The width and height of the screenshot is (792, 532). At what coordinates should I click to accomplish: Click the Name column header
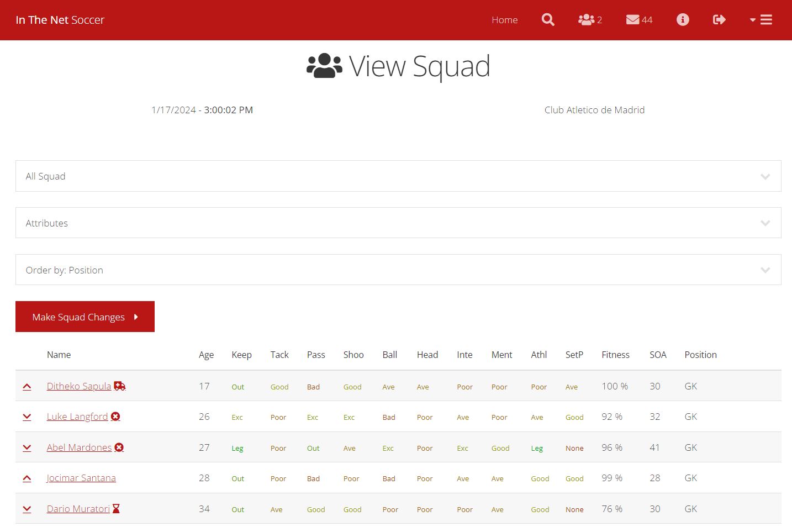pos(59,355)
